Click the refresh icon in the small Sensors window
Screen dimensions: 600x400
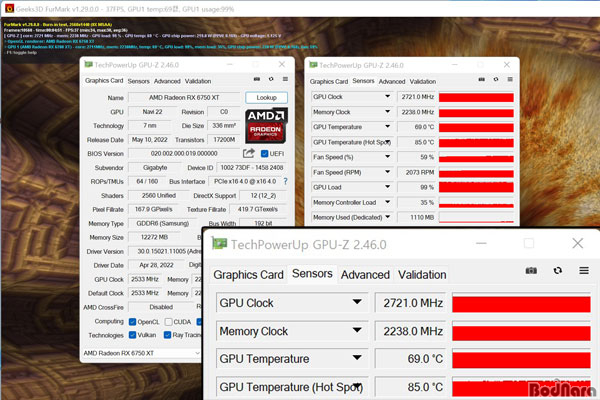click(x=496, y=79)
